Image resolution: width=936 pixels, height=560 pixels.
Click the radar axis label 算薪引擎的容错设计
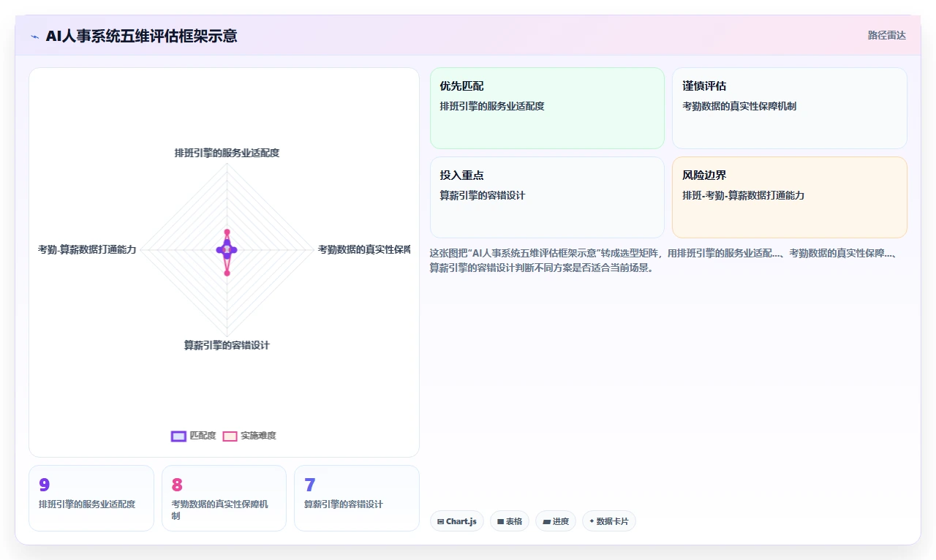tap(227, 345)
